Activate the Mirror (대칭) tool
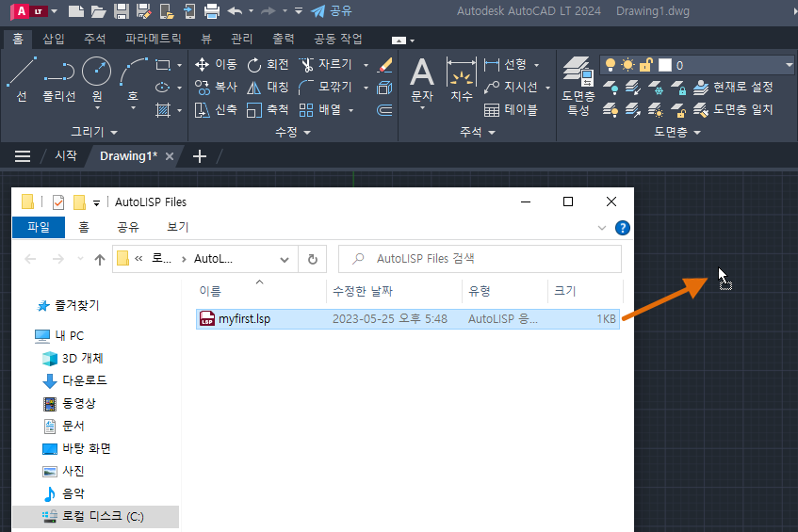The width and height of the screenshot is (798, 532). (268, 87)
